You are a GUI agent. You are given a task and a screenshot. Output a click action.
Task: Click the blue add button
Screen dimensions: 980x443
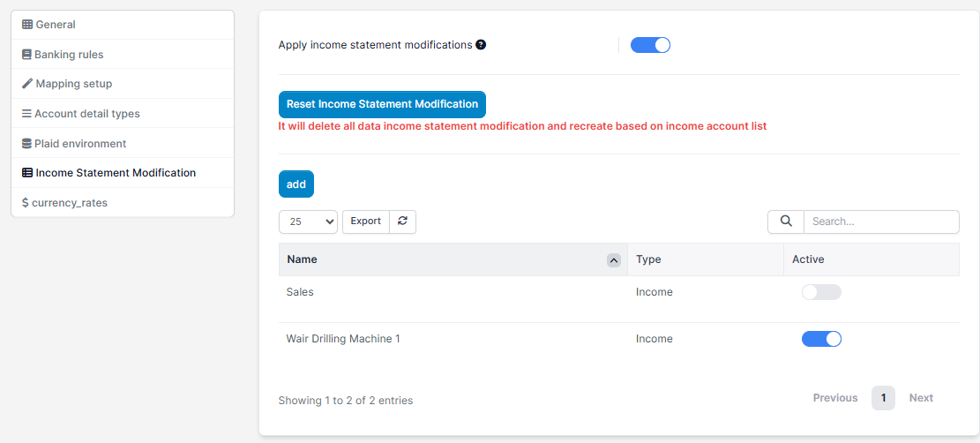click(296, 184)
